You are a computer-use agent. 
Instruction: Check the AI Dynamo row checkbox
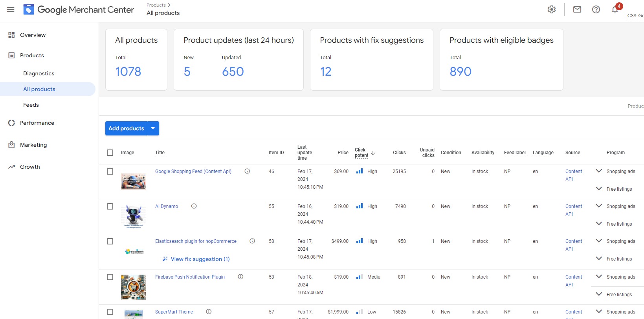(x=110, y=206)
